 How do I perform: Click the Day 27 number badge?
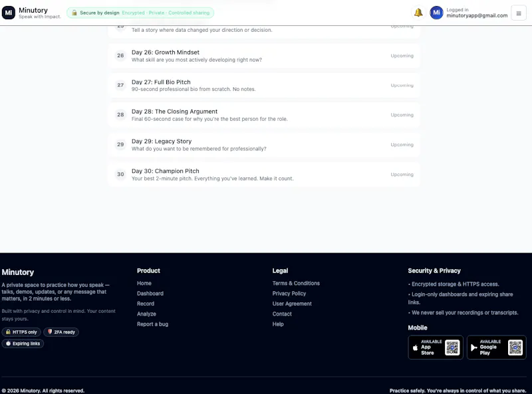pos(120,85)
